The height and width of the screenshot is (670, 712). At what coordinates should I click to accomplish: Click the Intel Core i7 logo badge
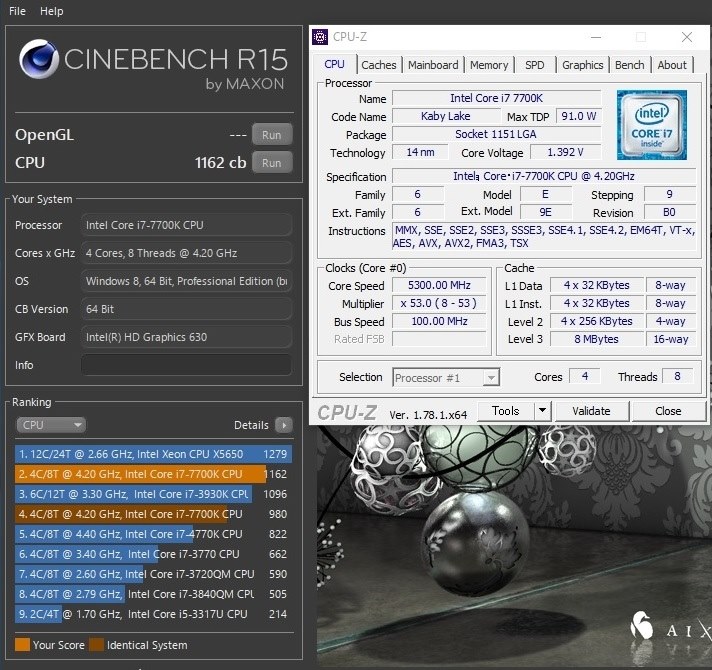click(x=652, y=125)
